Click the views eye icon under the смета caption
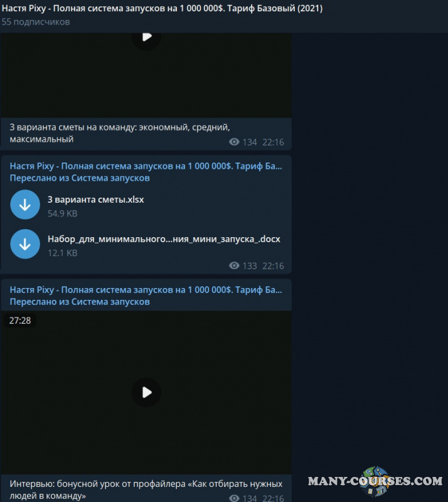The width and height of the screenshot is (448, 502). pyautogui.click(x=235, y=142)
